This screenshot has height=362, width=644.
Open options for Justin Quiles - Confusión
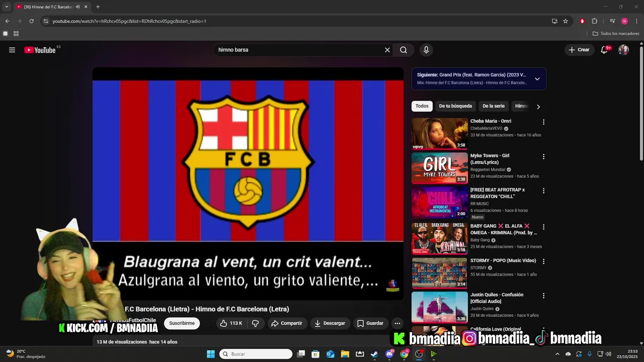tap(543, 296)
